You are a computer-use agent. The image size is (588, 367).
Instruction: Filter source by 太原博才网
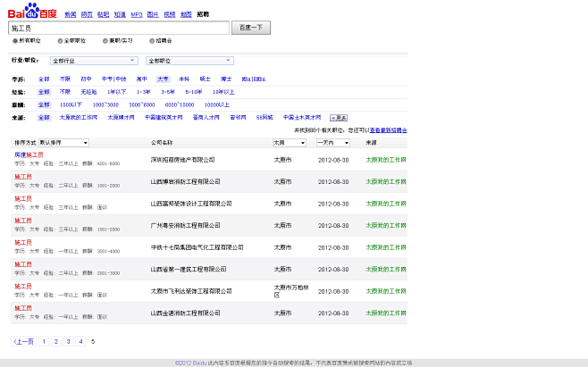pyautogui.click(x=121, y=118)
